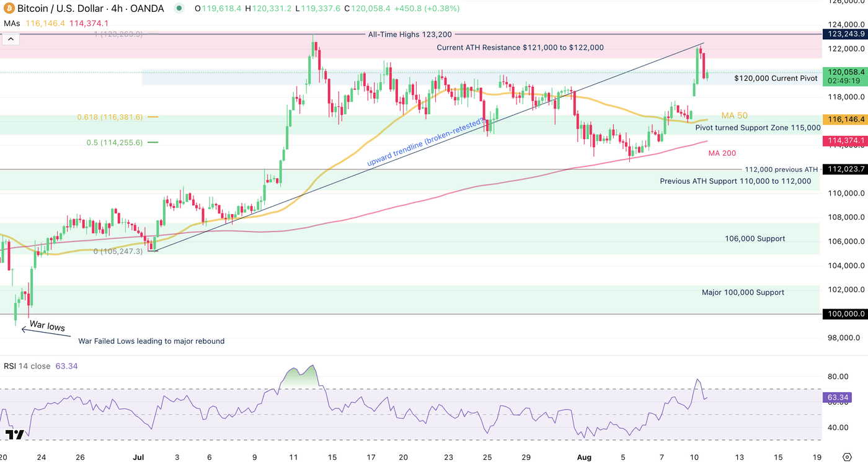Image resolution: width=868 pixels, height=463 pixels.
Task: Select the All-Time Highs 123,200 annotation
Action: pyautogui.click(x=410, y=34)
